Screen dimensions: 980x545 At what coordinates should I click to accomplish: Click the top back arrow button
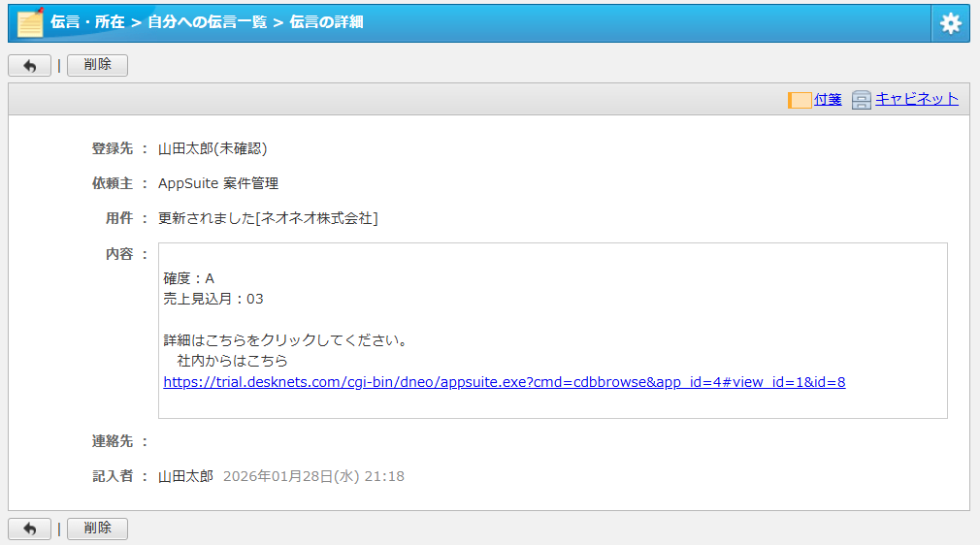(x=30, y=66)
